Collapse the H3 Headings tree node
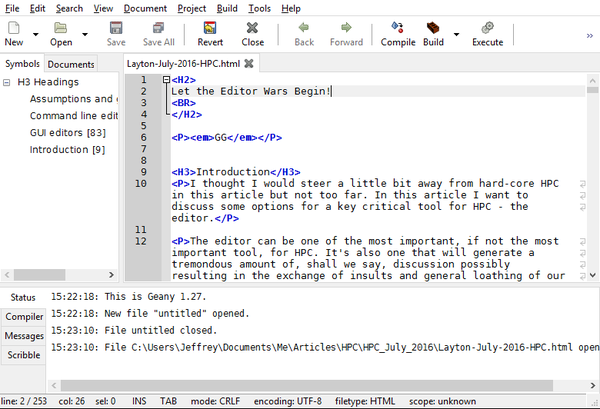The image size is (600, 409). tap(7, 82)
